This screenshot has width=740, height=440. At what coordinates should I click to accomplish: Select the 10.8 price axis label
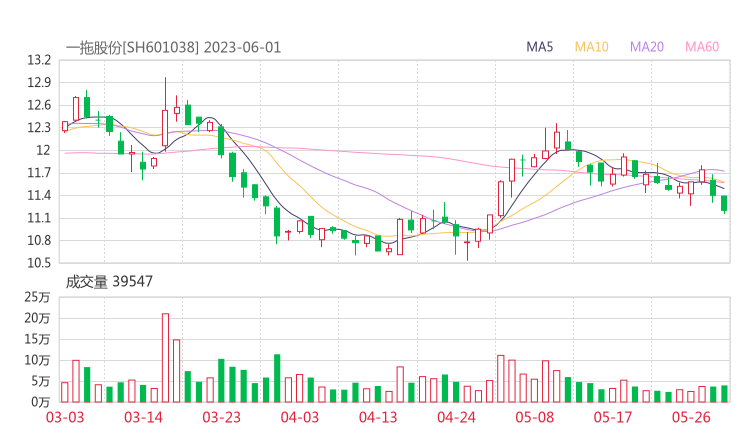[x=39, y=240]
